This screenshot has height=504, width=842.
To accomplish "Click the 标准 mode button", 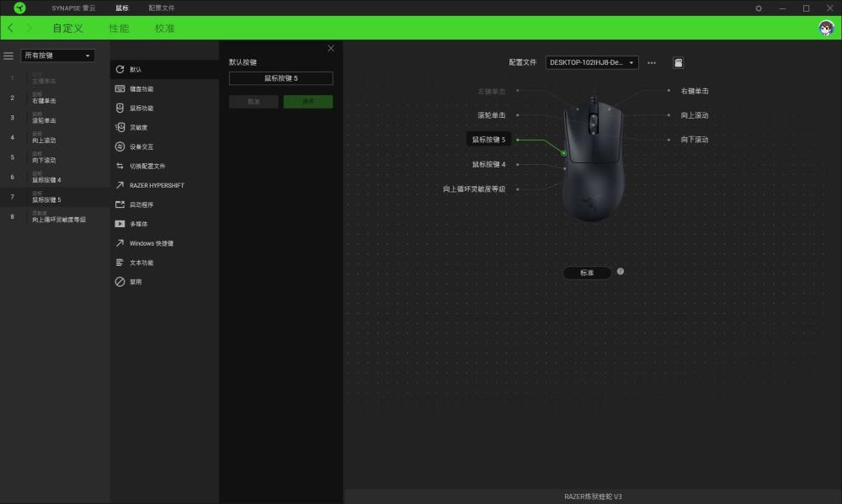I will tap(587, 273).
